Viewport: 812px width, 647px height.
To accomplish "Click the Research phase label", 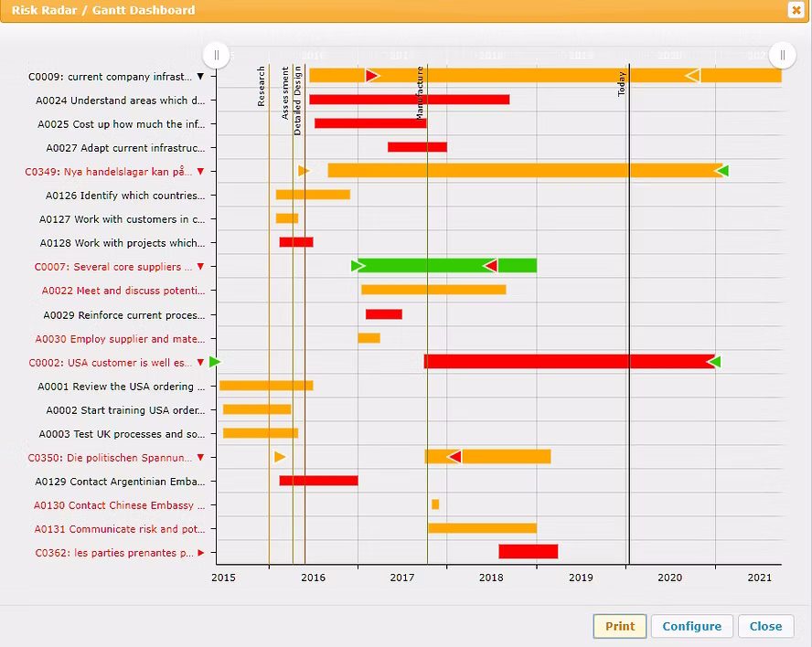I will pos(261,86).
